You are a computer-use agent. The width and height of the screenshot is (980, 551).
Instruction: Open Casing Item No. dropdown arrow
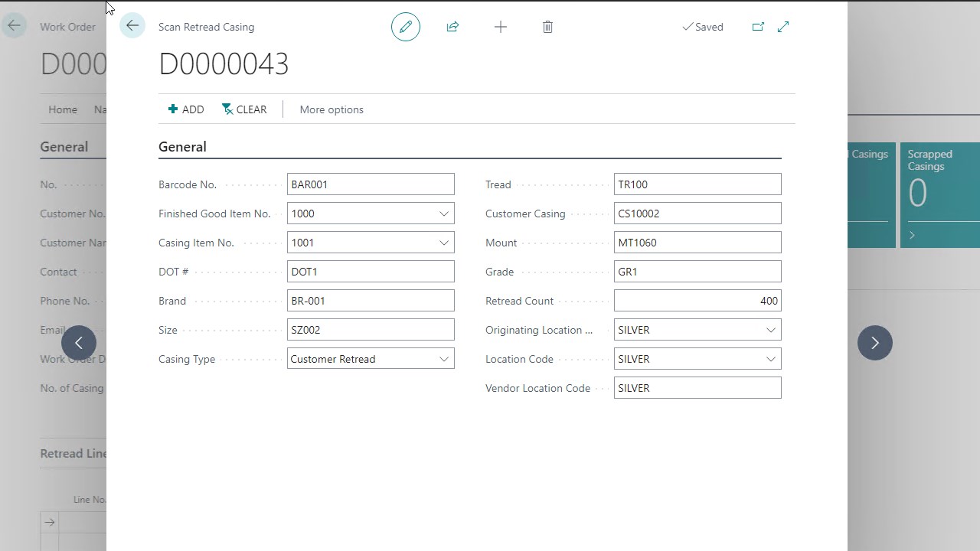coord(443,243)
